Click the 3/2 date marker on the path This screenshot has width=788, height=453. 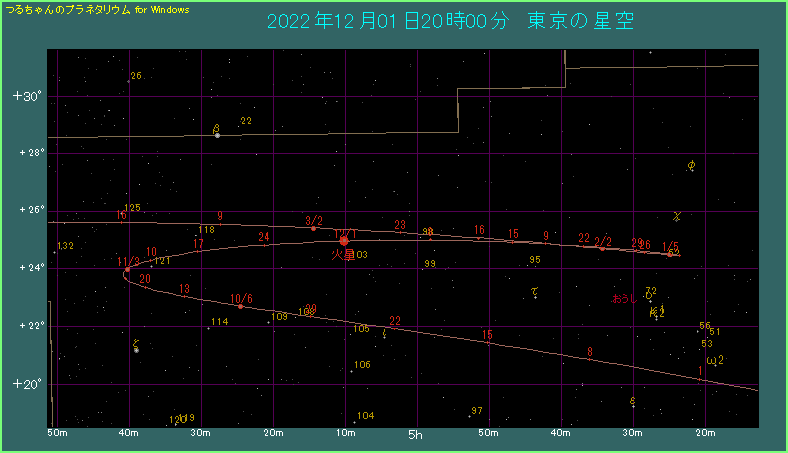point(314,228)
